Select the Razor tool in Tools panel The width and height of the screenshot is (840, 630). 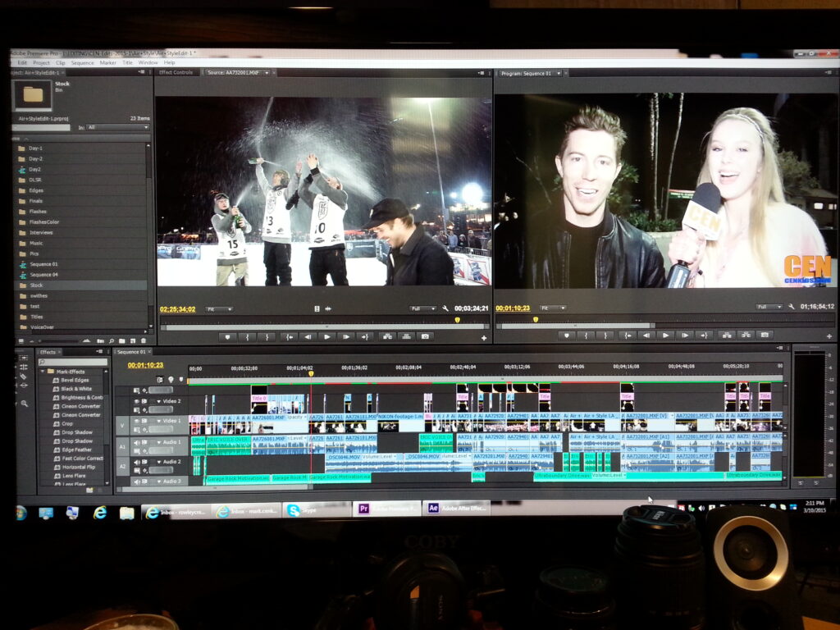pyautogui.click(x=24, y=377)
